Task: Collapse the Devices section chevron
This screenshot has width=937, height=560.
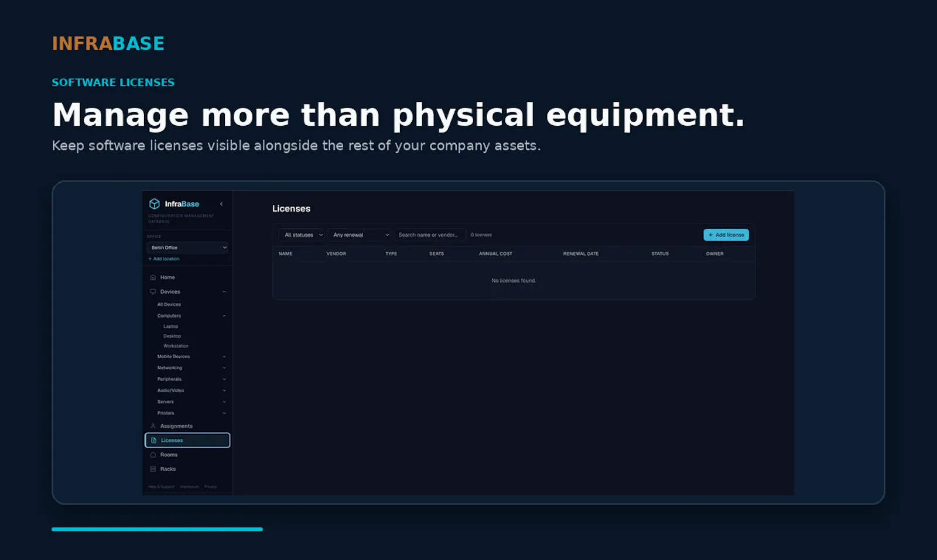Action: [x=224, y=291]
